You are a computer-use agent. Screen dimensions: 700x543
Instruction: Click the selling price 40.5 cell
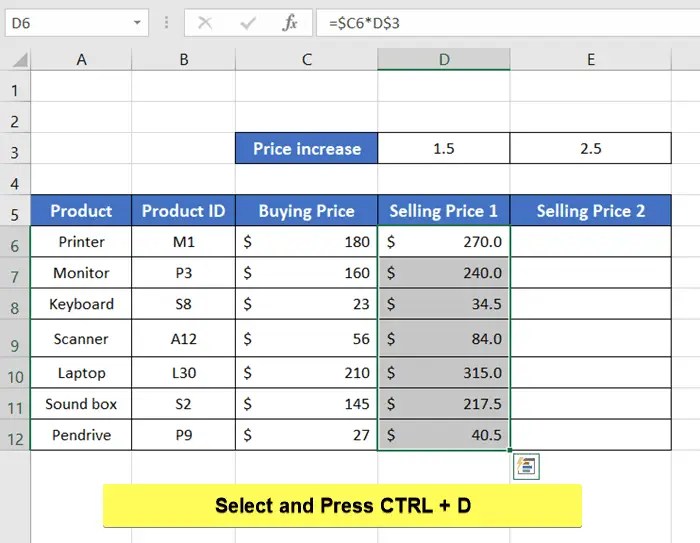click(x=444, y=435)
